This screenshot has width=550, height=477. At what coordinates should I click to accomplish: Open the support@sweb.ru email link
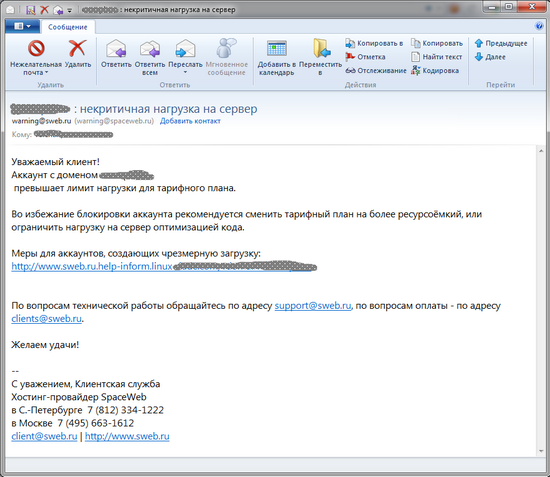click(x=313, y=305)
